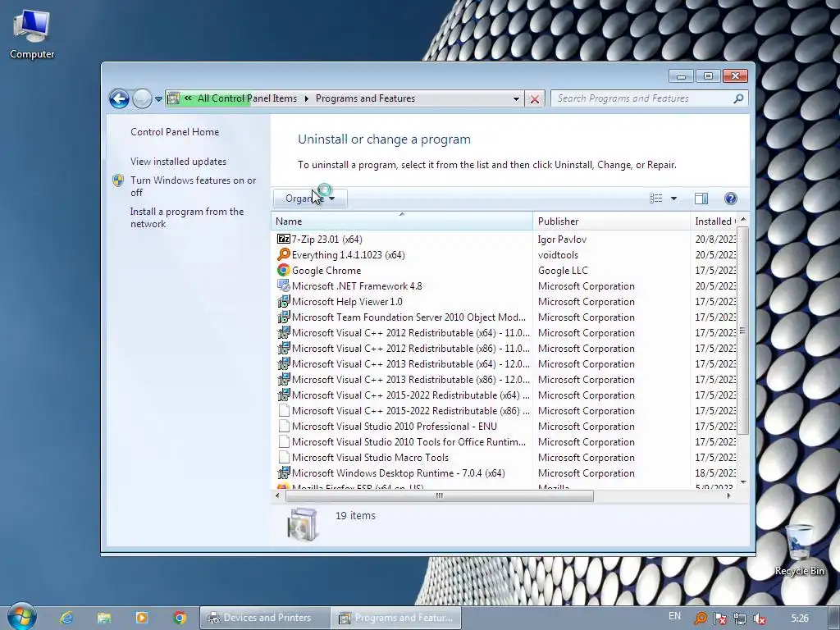The image size is (840, 630).
Task: Select the Microsoft Help Viewer 1.0 icon
Action: pyautogui.click(x=283, y=302)
